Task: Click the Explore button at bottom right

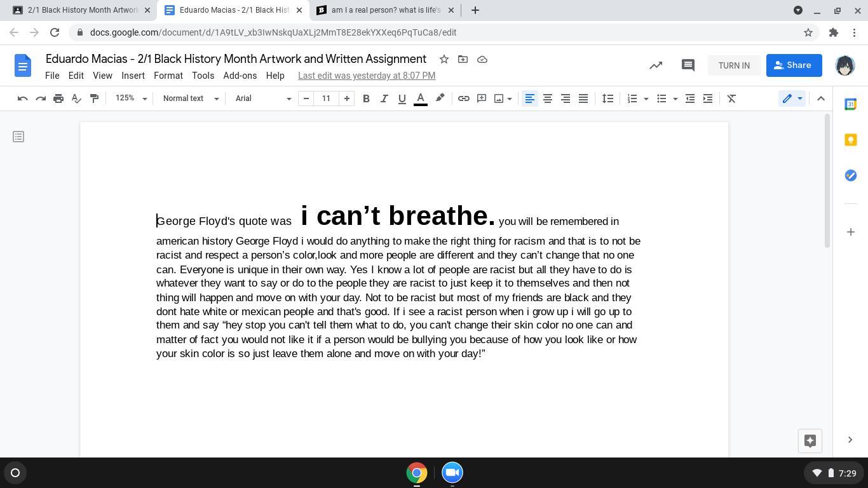Action: (810, 441)
